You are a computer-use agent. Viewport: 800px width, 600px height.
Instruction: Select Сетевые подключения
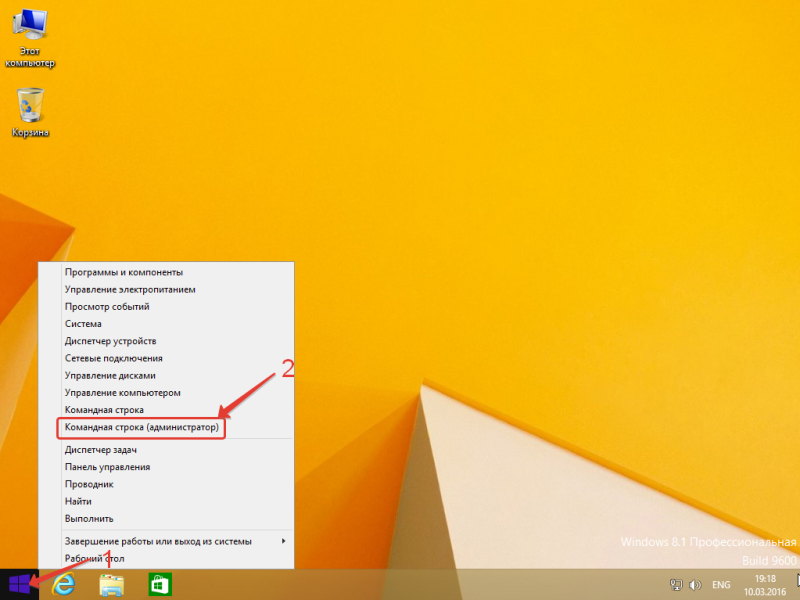pos(113,358)
